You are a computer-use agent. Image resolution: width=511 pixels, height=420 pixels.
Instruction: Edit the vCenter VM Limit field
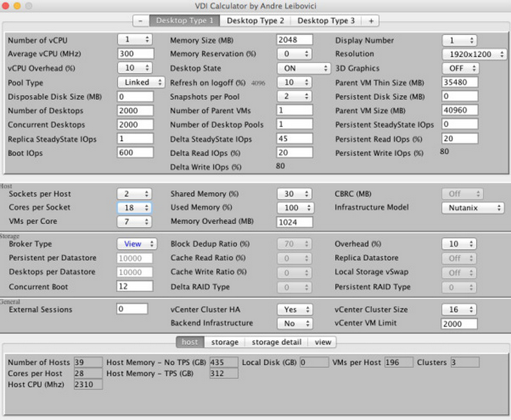point(459,324)
